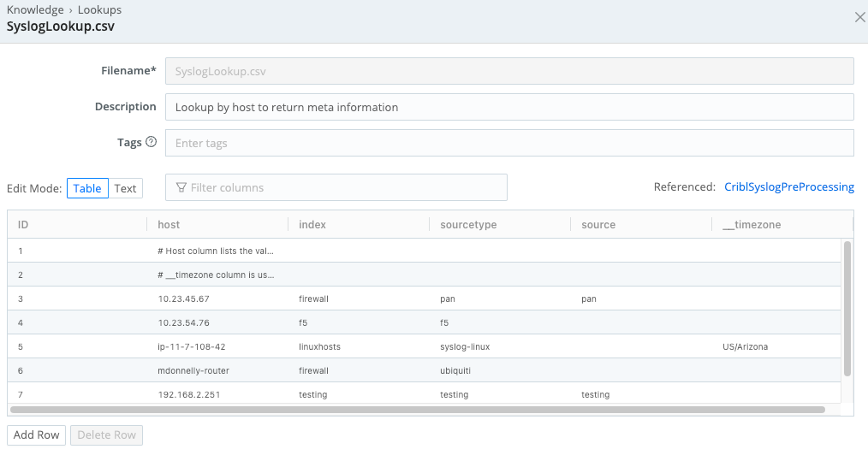Viewport: 868px width, 461px height.
Task: Select index cell linuxhosts
Action: point(320,347)
